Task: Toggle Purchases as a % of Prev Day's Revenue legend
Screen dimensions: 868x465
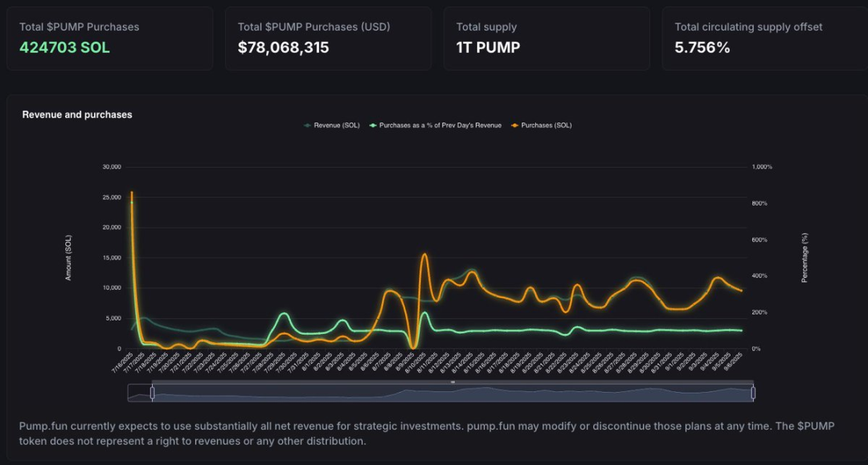Action: tap(440, 125)
